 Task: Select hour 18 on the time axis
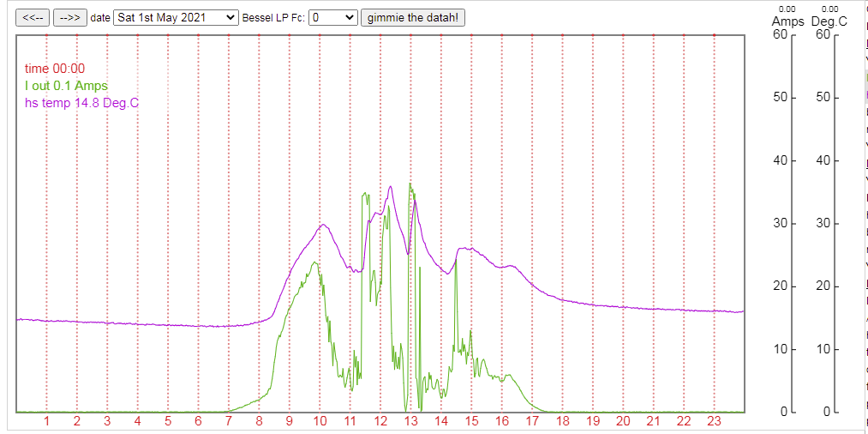562,421
